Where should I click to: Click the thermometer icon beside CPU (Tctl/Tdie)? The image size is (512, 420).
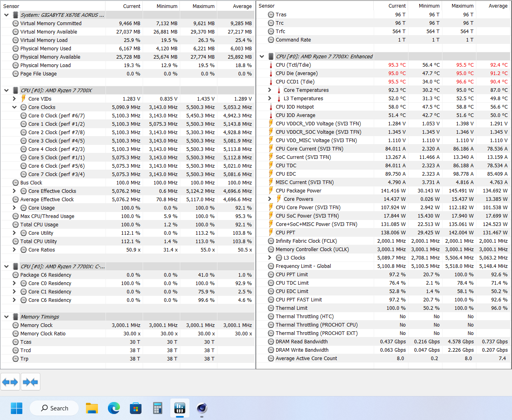click(x=271, y=65)
